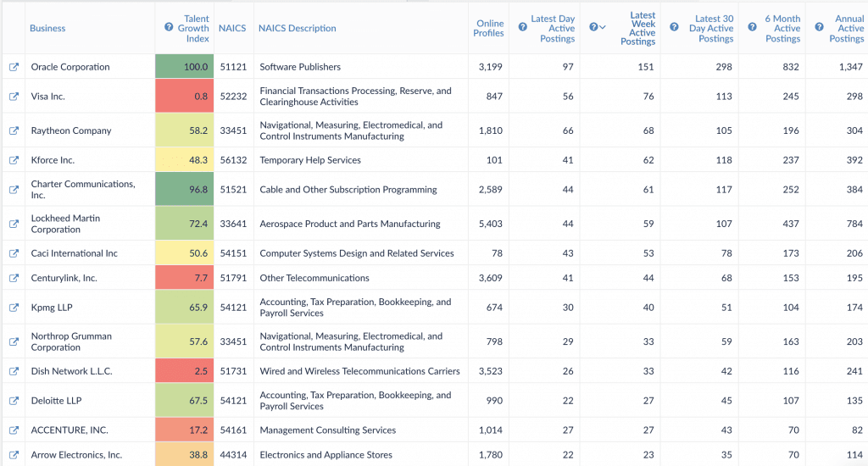
Task: Select Northrop Grumman Corporation business name
Action: pos(71,341)
